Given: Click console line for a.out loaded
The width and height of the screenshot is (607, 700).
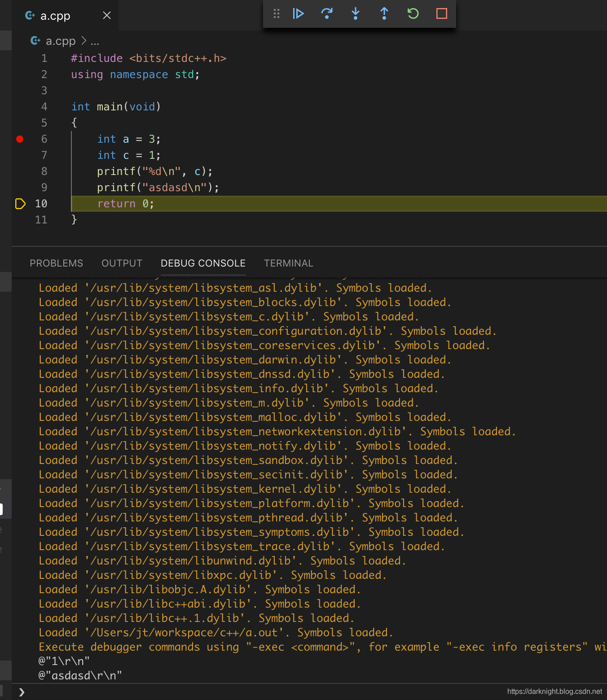Looking at the screenshot, I should pos(216,633).
